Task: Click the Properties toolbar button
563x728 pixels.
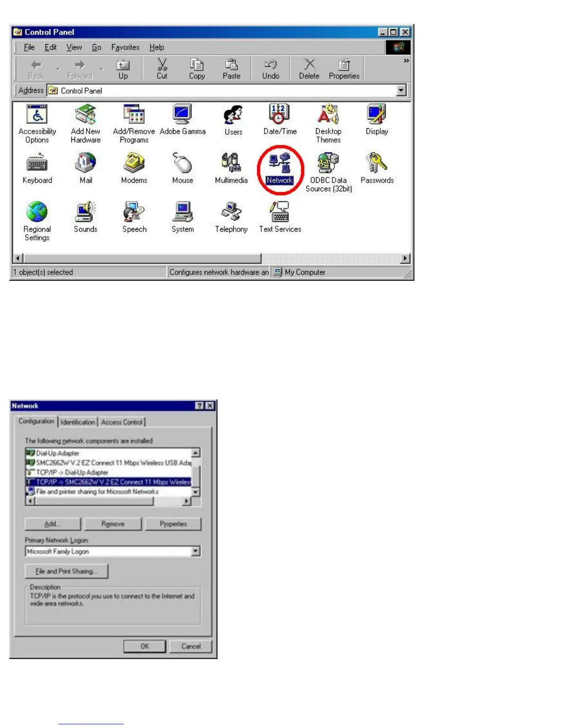Action: click(x=344, y=69)
